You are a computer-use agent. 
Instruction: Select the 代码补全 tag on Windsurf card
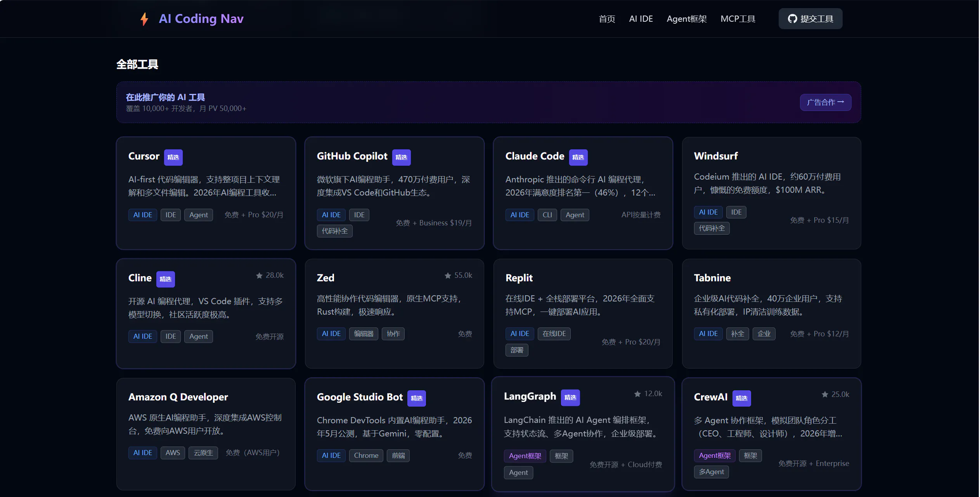712,229
